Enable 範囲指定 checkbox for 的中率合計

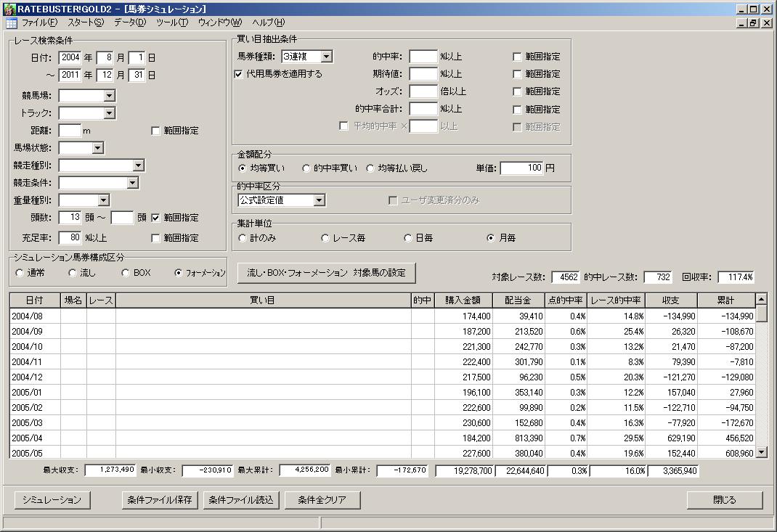pos(517,110)
